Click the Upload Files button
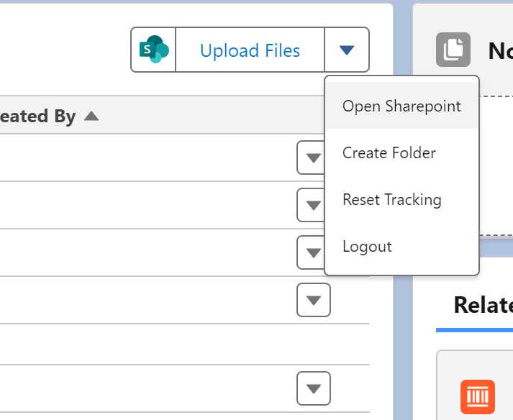The height and width of the screenshot is (420, 513). [x=250, y=50]
